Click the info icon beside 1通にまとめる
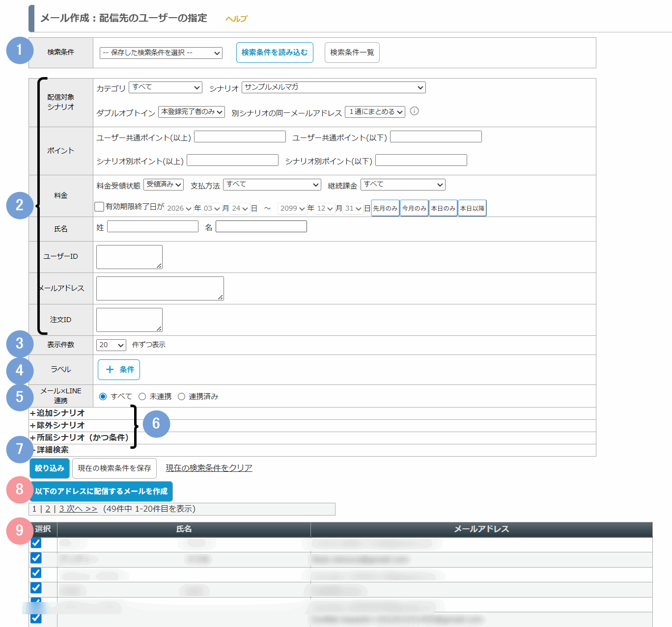 coord(414,111)
